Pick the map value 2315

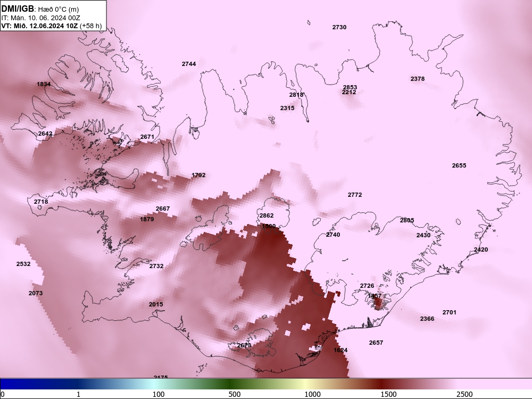tap(287, 108)
